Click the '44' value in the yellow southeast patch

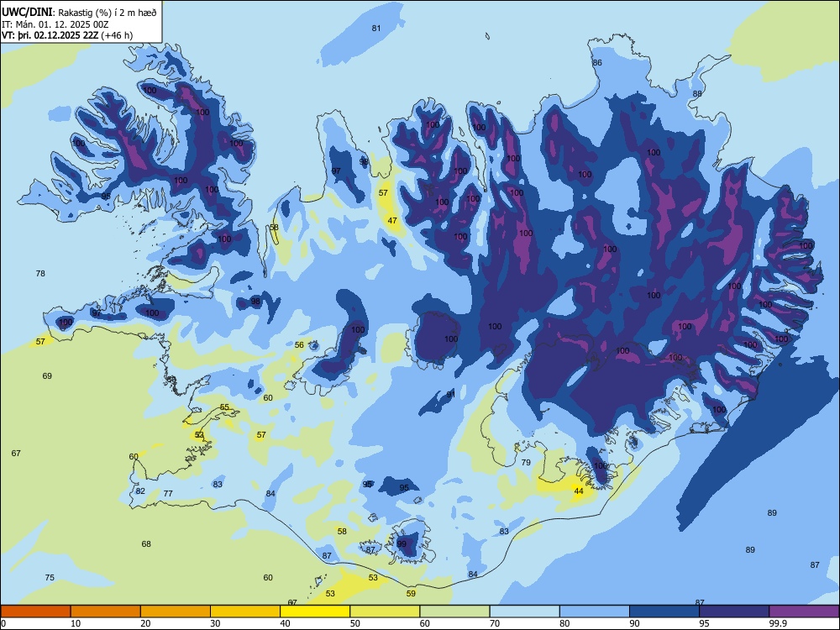(x=579, y=491)
